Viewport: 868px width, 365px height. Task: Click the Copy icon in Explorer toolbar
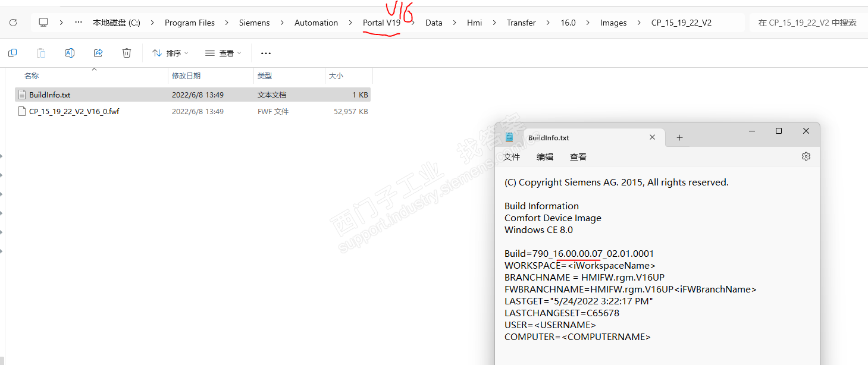point(12,53)
